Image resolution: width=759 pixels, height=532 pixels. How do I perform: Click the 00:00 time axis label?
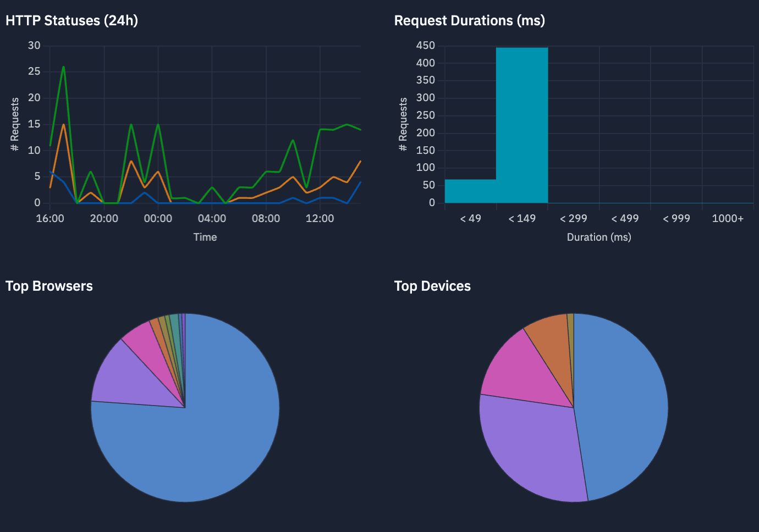(x=158, y=218)
